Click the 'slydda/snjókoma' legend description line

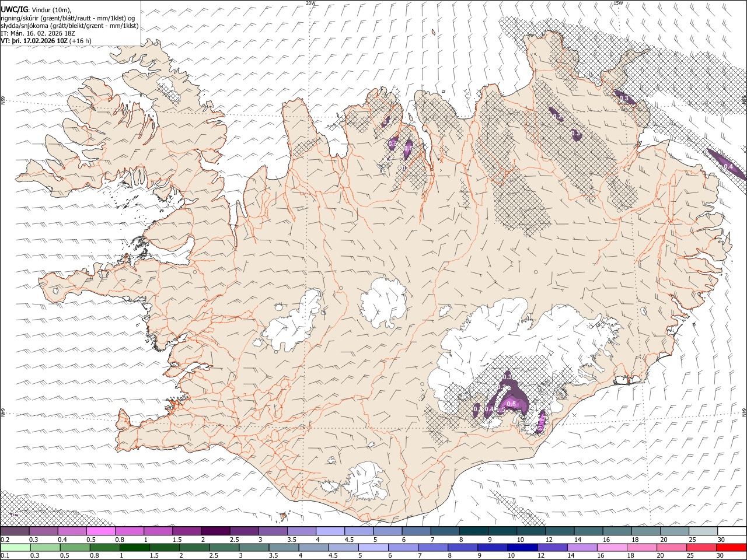70,26
